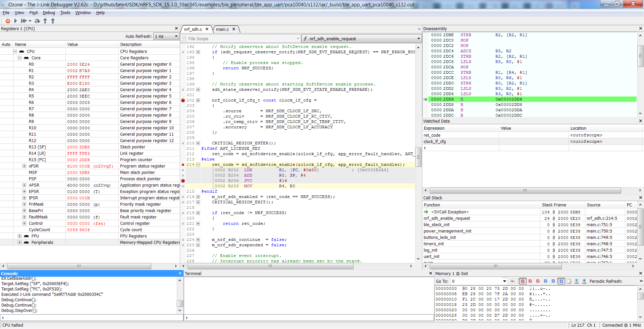
Task: Toggle the breakpoint on source line 202
Action: coord(183,101)
